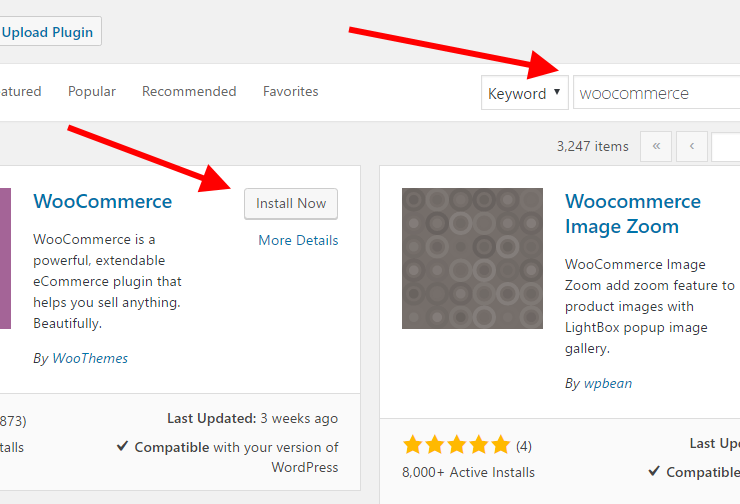Click the five-star rating of Image Zoom
Screen dimensions: 740x504
(x=456, y=445)
